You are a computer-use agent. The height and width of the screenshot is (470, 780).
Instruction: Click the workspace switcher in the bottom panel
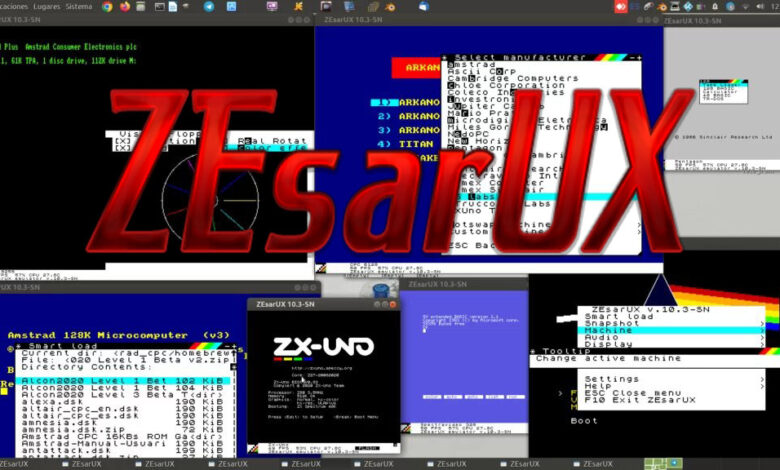pyautogui.click(x=663, y=464)
